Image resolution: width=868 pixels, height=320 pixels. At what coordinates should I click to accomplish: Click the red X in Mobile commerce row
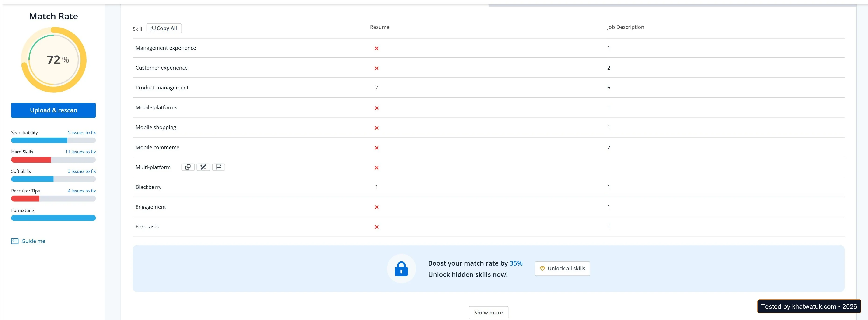tap(376, 148)
